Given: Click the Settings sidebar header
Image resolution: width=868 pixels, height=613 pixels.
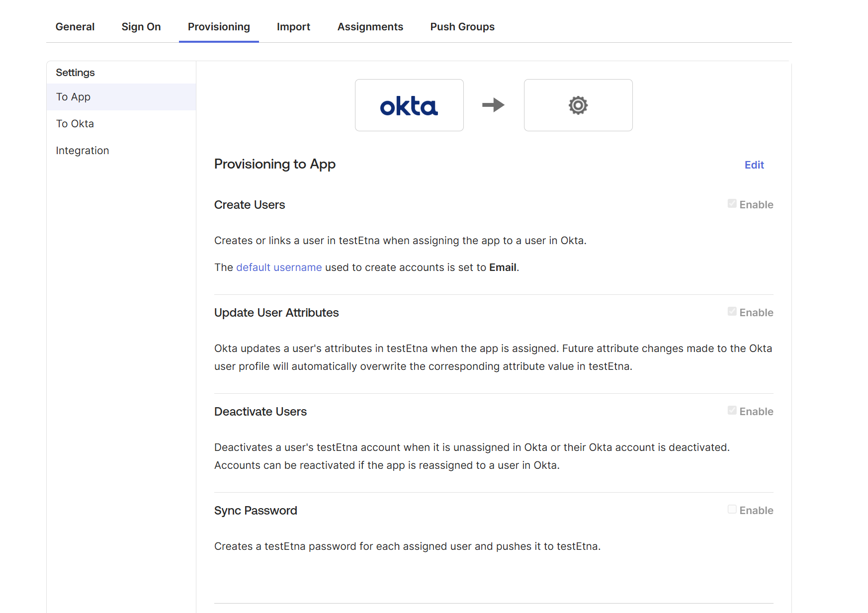Looking at the screenshot, I should (x=75, y=73).
